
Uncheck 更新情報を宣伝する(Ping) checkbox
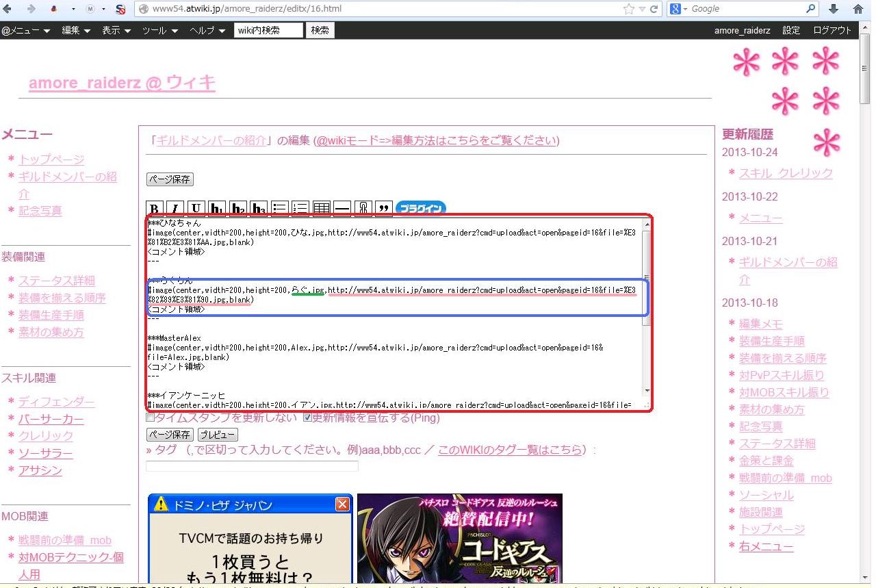[x=307, y=418]
